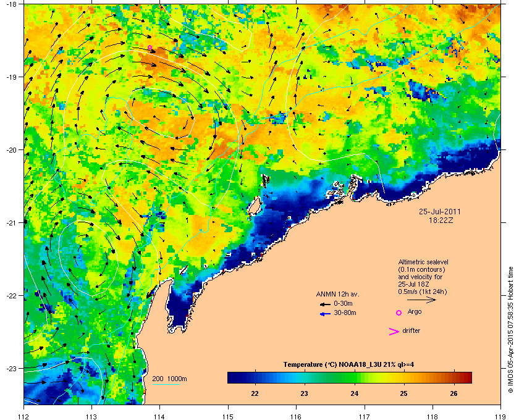Screen dimensions: 519x420
Task: Click the 'drifter' legend label
Action: click(x=411, y=330)
